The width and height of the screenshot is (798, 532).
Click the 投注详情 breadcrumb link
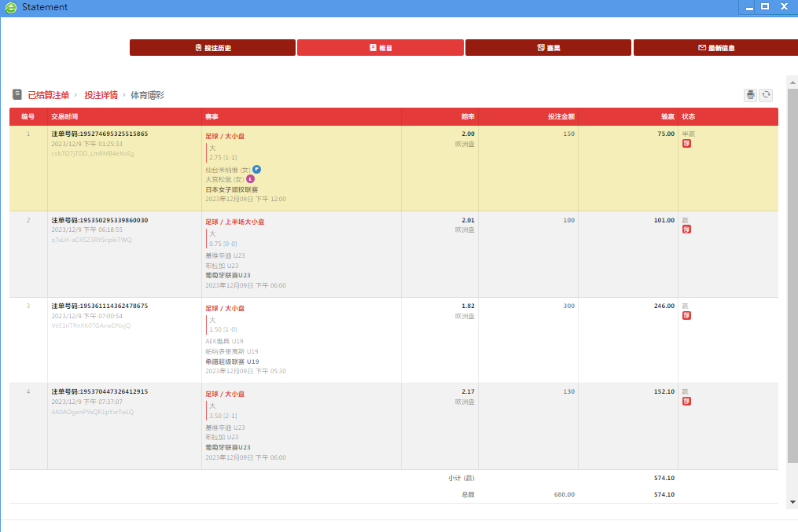tap(101, 95)
